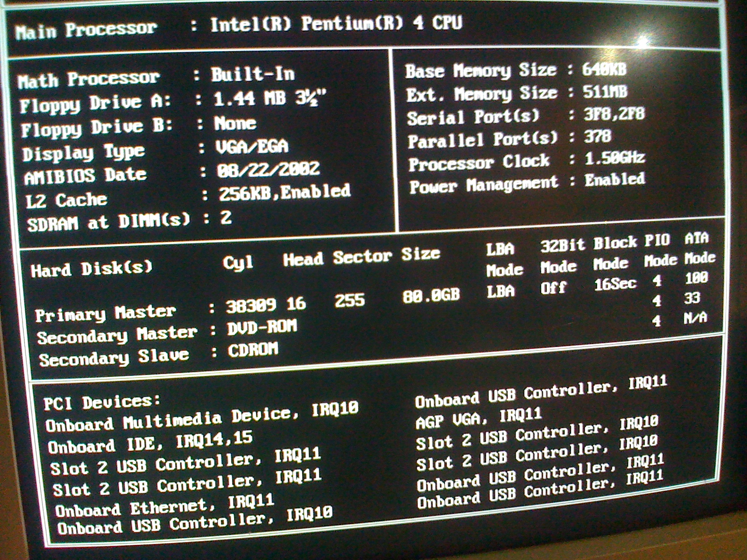Select the "640KB" base memory value
This screenshot has height=560, width=747.
point(604,70)
